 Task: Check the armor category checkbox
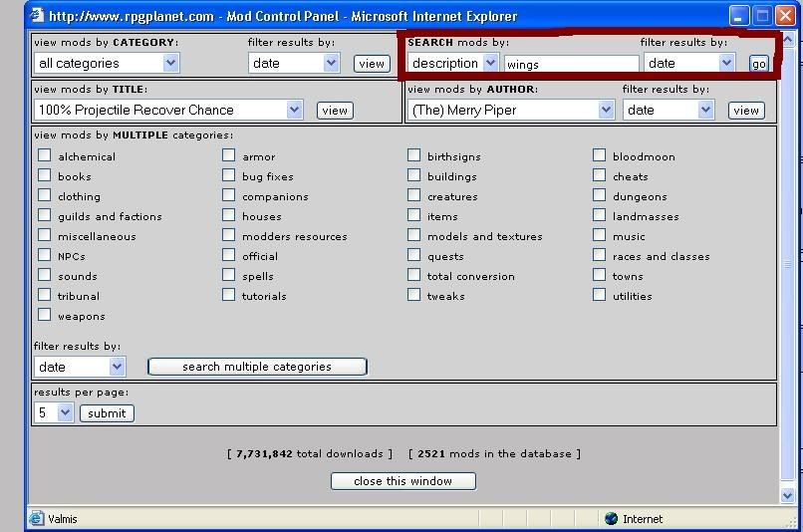tap(228, 155)
